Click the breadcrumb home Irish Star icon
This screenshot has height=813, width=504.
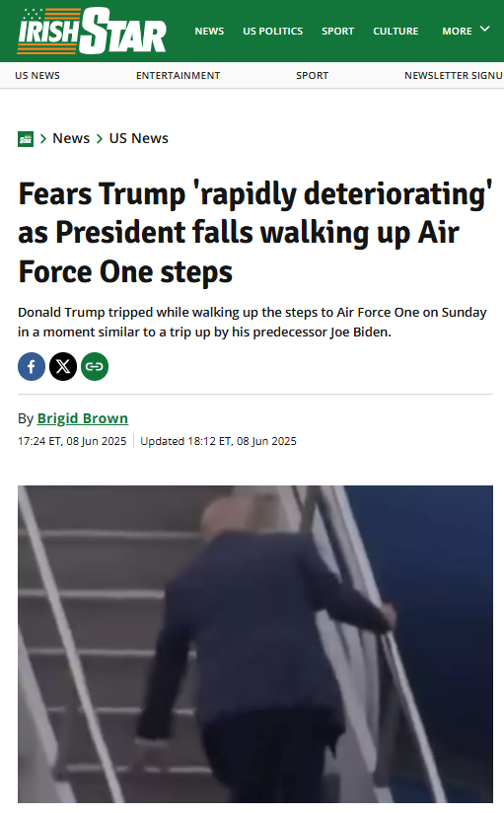click(x=26, y=139)
